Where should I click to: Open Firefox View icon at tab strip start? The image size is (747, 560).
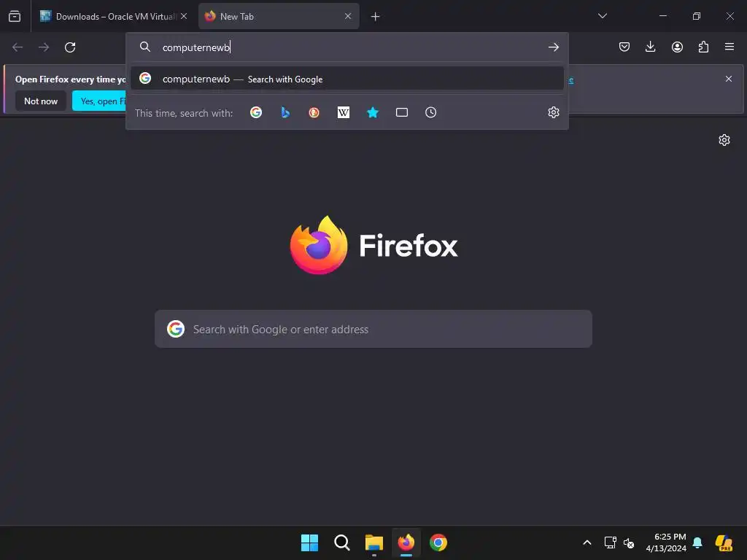click(15, 16)
